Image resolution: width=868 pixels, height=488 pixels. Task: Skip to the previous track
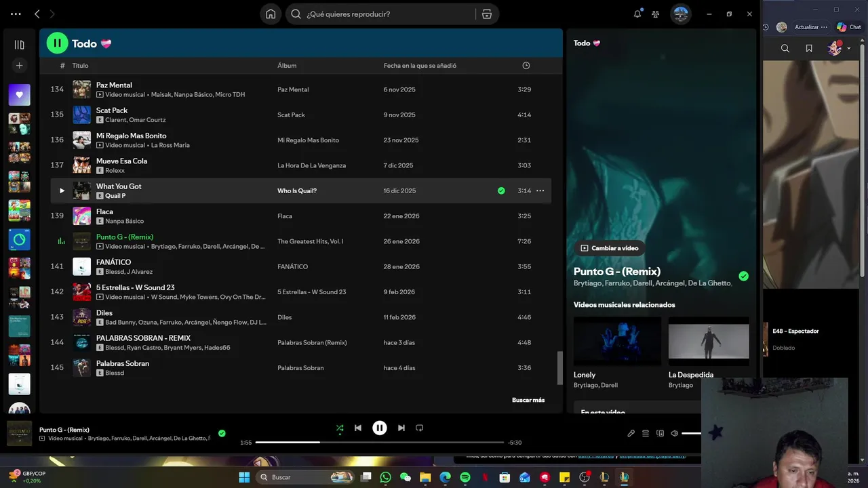point(358,428)
